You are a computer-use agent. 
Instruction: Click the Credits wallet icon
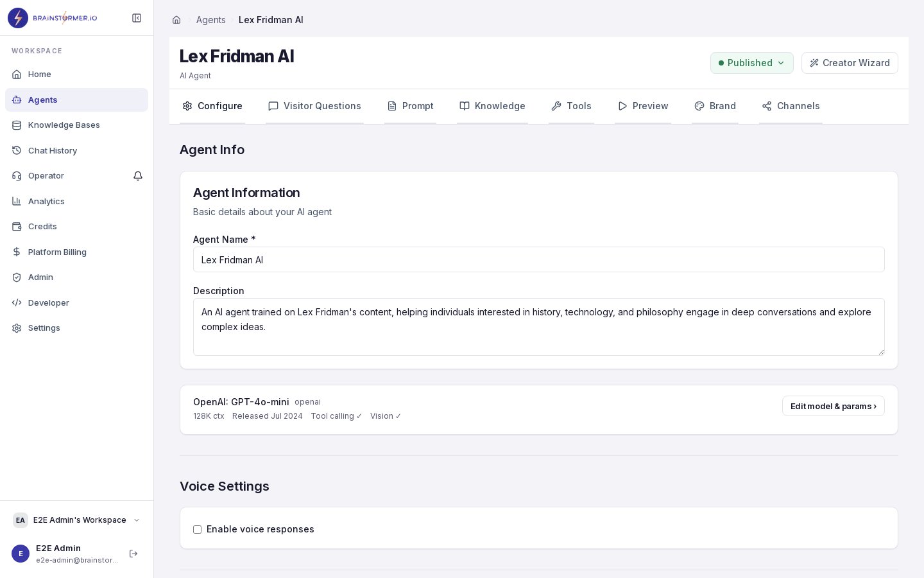pyautogui.click(x=17, y=227)
